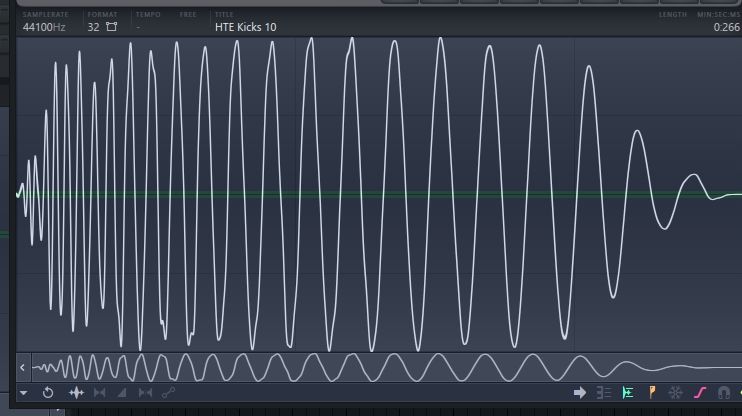Open the options menu arrow at bottom left
The image size is (742, 416).
tap(23, 393)
